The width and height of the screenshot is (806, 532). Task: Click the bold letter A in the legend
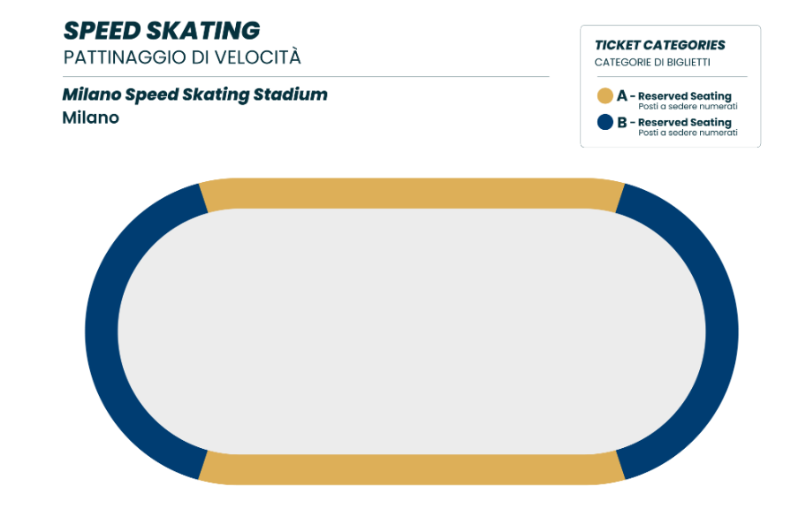tap(622, 95)
